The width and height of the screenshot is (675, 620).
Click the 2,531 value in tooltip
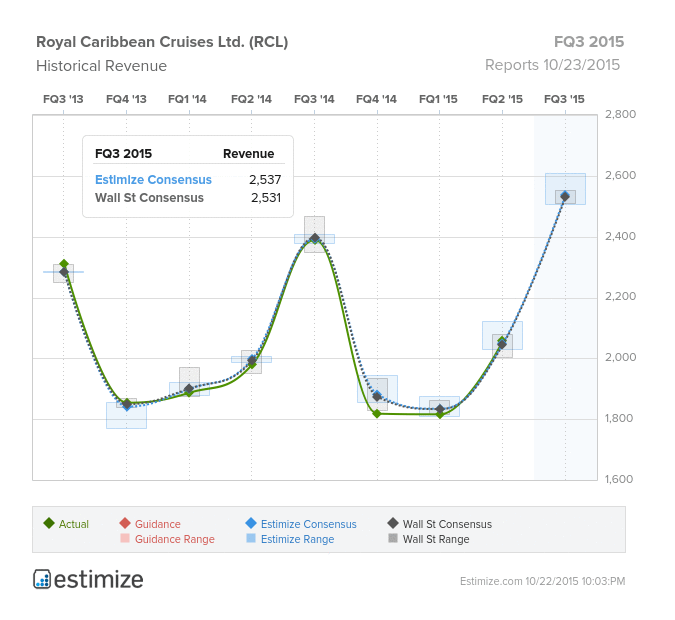[x=266, y=198]
